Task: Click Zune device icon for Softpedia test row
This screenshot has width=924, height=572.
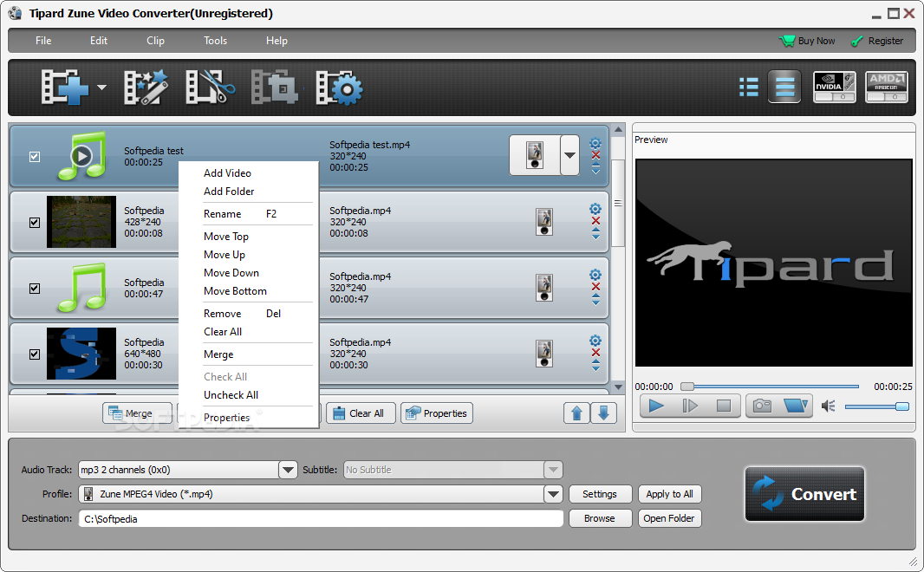Action: 535,155
